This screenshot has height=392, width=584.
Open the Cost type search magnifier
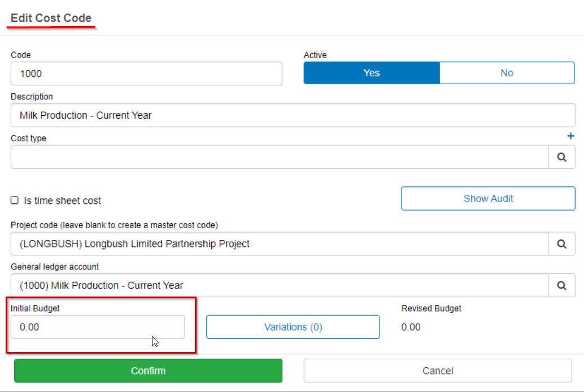(561, 156)
